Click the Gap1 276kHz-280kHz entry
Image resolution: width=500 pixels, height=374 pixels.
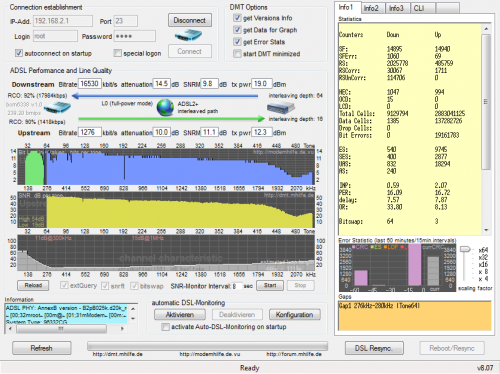click(x=379, y=306)
